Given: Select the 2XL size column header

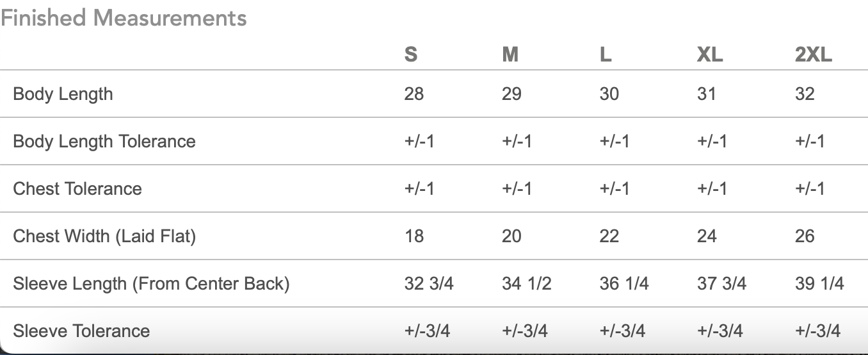Looking at the screenshot, I should 814,55.
